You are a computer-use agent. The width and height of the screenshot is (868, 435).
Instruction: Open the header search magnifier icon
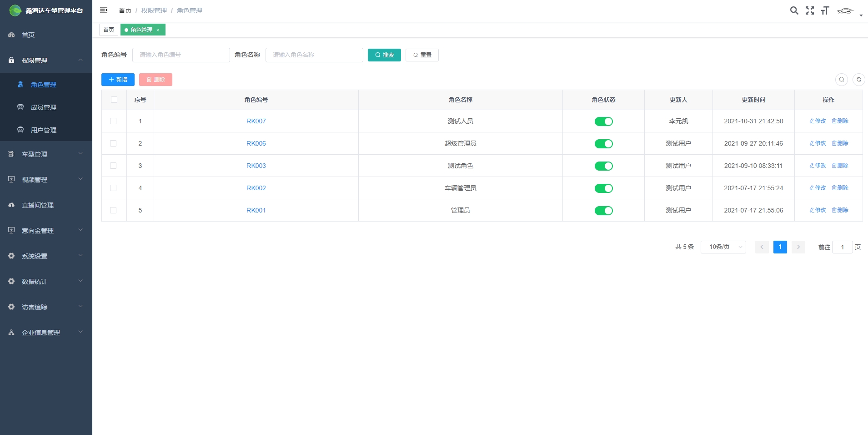(794, 10)
